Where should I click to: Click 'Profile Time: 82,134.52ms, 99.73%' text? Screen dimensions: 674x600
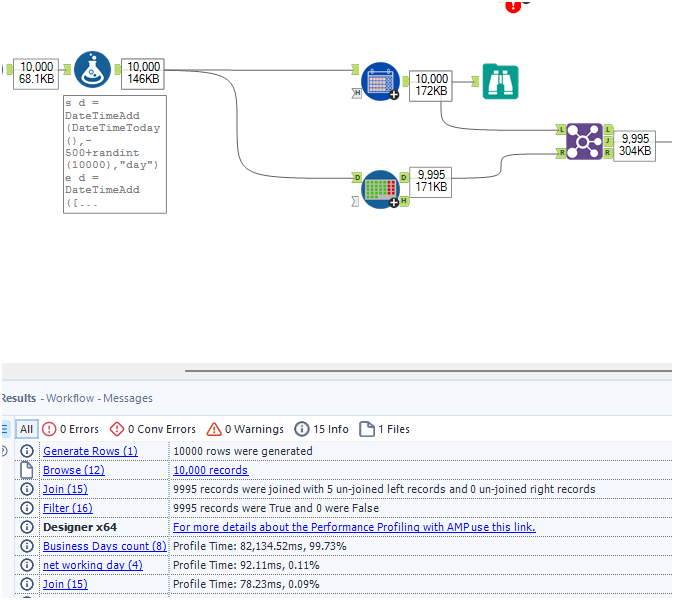[260, 546]
